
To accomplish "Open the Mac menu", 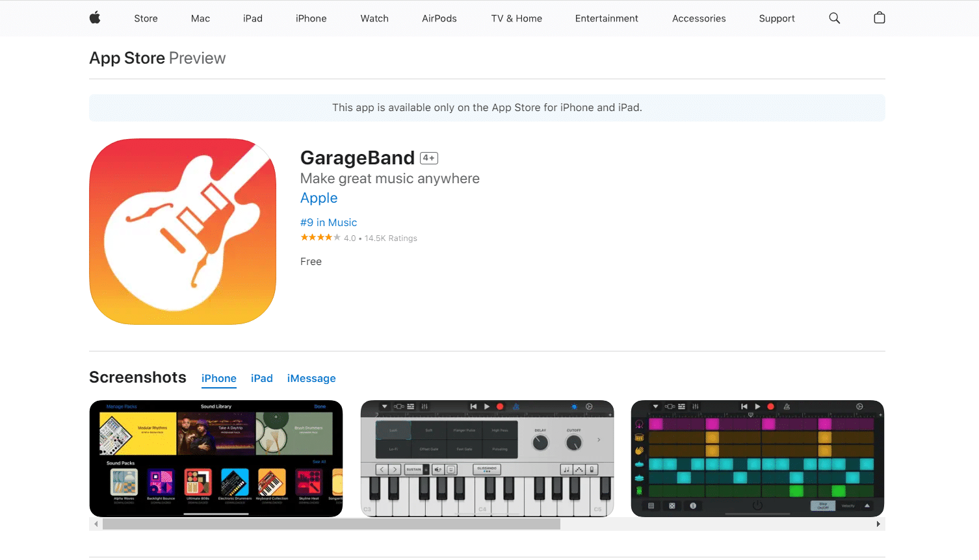I will [200, 18].
